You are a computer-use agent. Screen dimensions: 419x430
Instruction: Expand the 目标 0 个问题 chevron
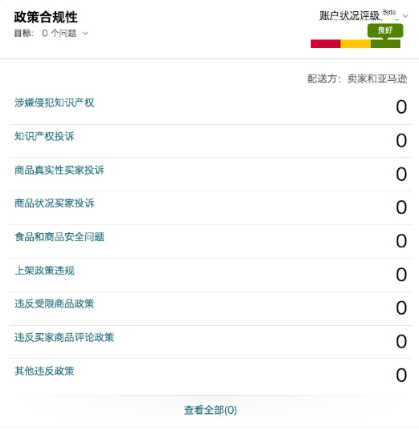coord(86,33)
